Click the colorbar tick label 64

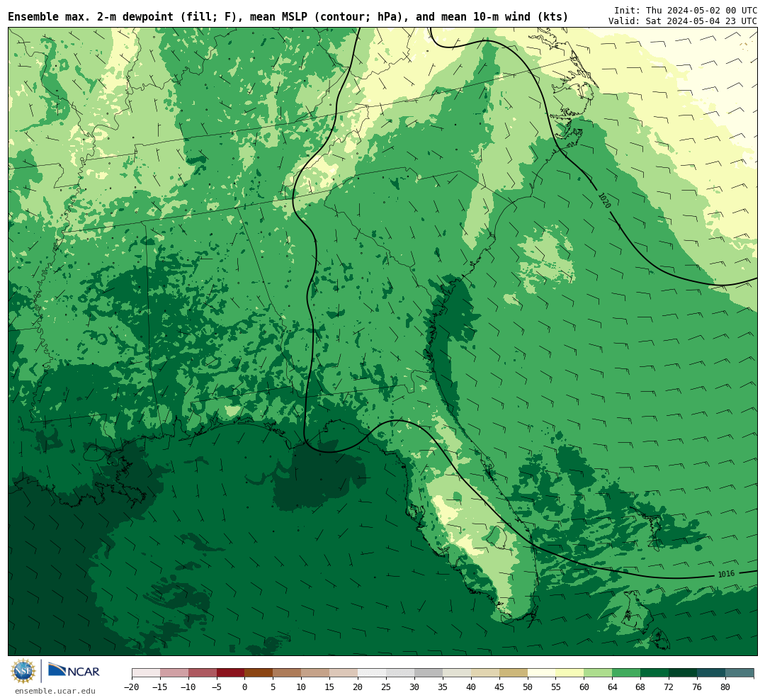(612, 687)
